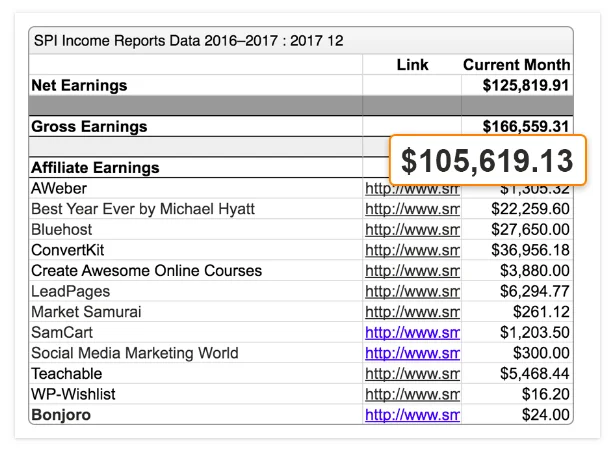Open the Bluehost affiliate link
The height and width of the screenshot is (449, 616).
coord(412,229)
